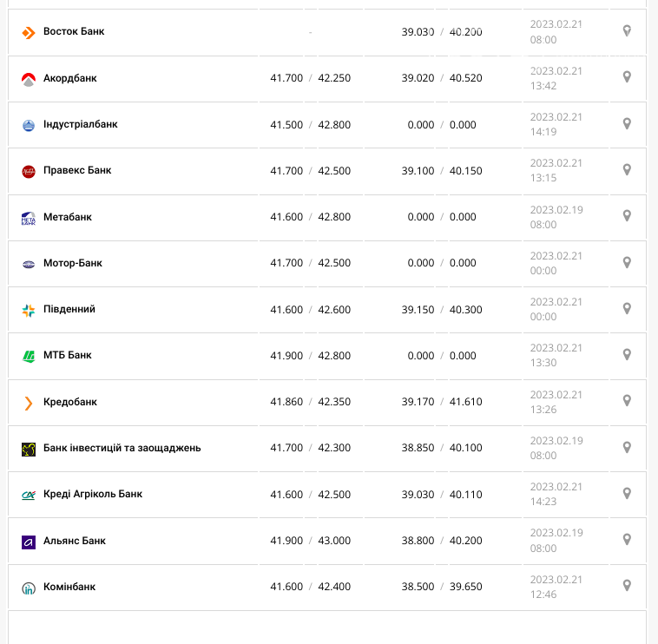Image resolution: width=658 pixels, height=644 pixels.
Task: Open the Південний bank link
Action: click(x=69, y=309)
